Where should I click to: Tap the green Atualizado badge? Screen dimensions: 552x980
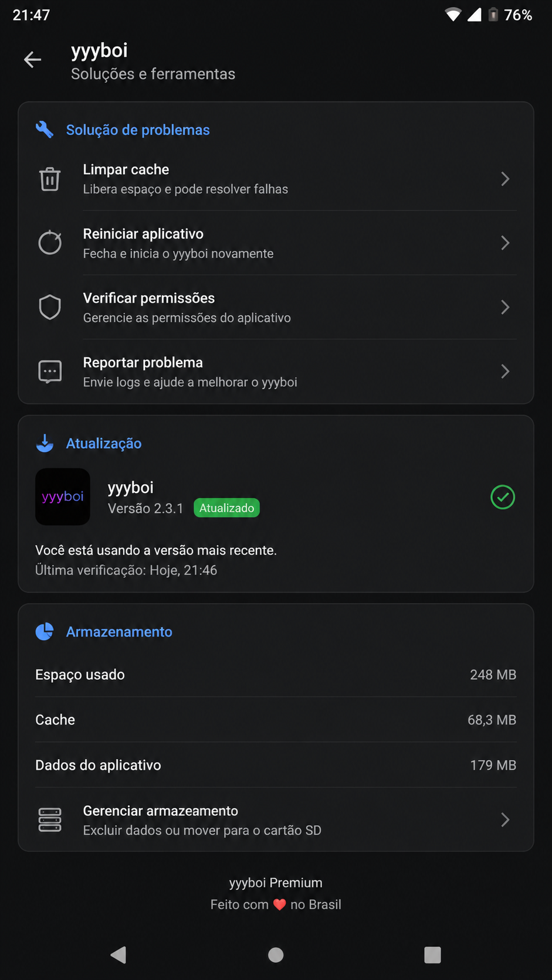click(x=226, y=508)
